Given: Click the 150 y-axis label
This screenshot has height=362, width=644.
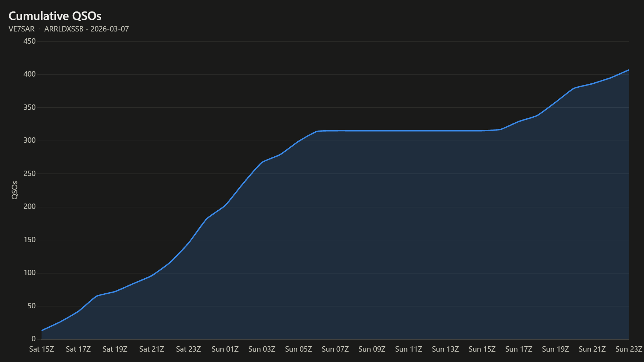Looking at the screenshot, I should point(30,240).
